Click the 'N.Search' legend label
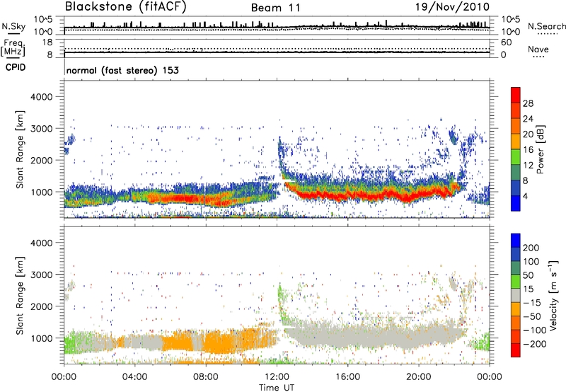Image resolution: width=566 pixels, height=392 pixels. coord(547,26)
